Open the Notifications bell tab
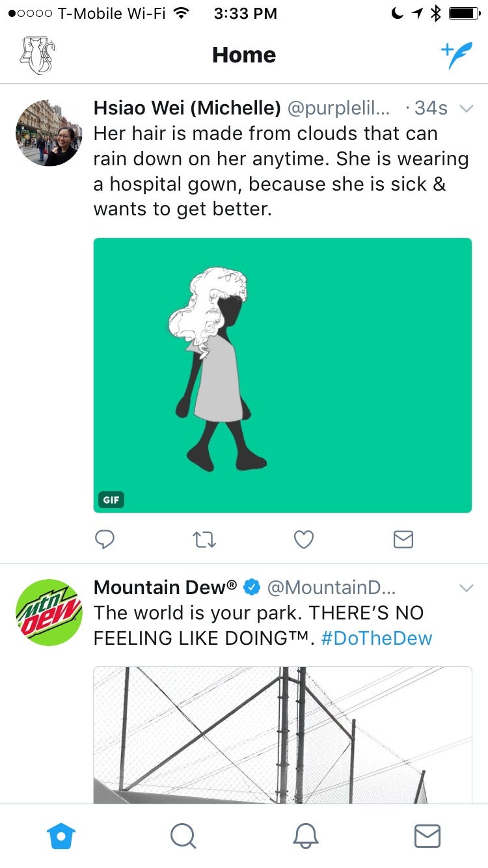 pyautogui.click(x=305, y=836)
